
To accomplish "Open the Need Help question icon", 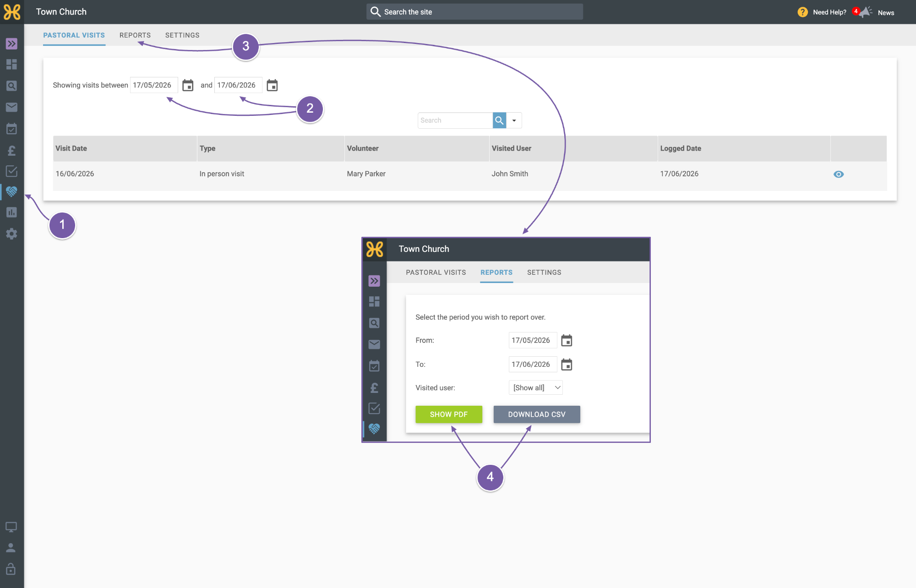I will point(802,12).
